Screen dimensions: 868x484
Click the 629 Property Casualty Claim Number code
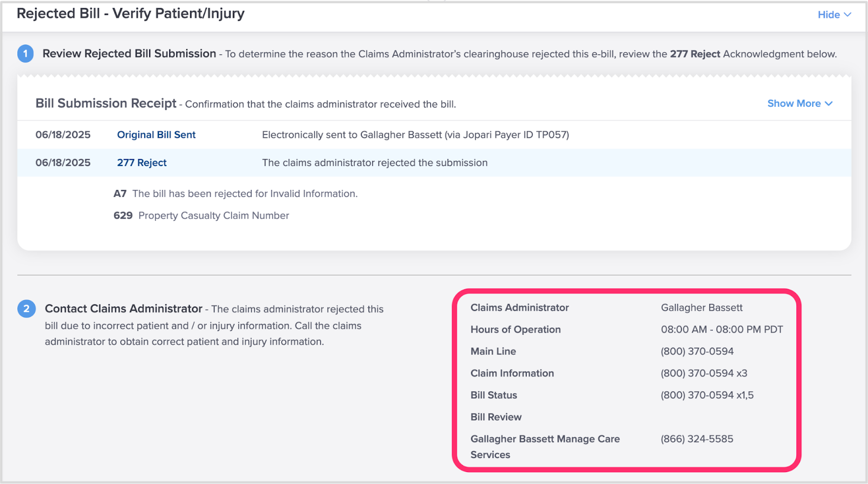click(x=123, y=215)
